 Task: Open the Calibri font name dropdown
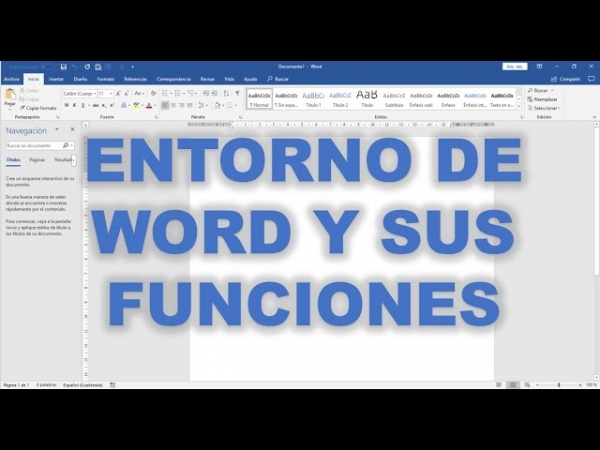click(95, 94)
